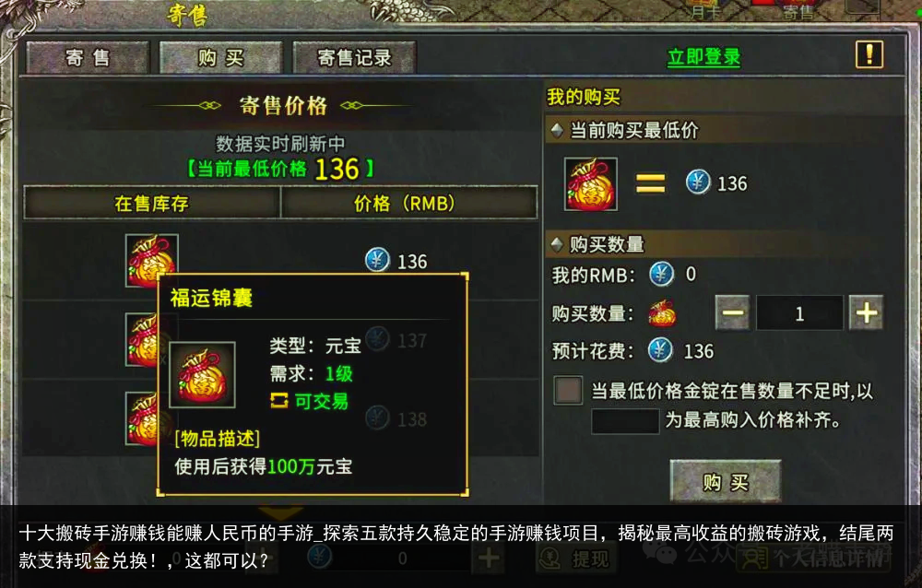Switch to the 寄售 tab

pyautogui.click(x=88, y=58)
